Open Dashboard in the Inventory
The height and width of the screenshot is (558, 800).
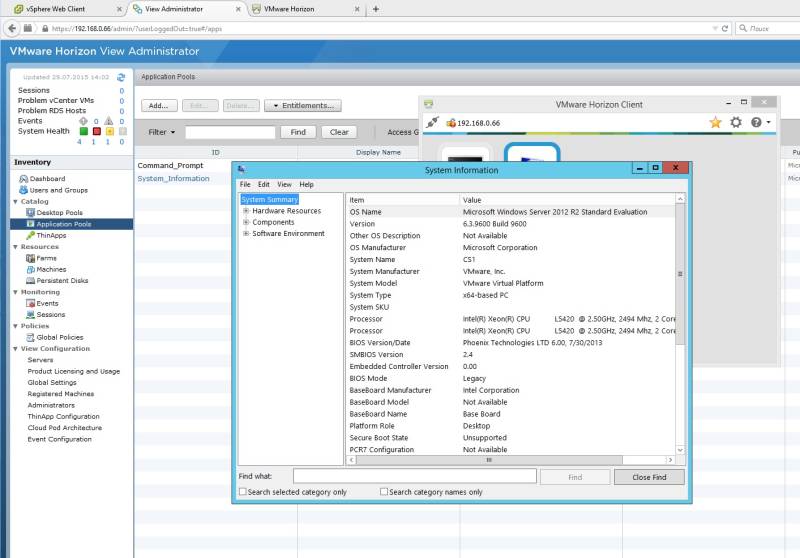(47, 179)
